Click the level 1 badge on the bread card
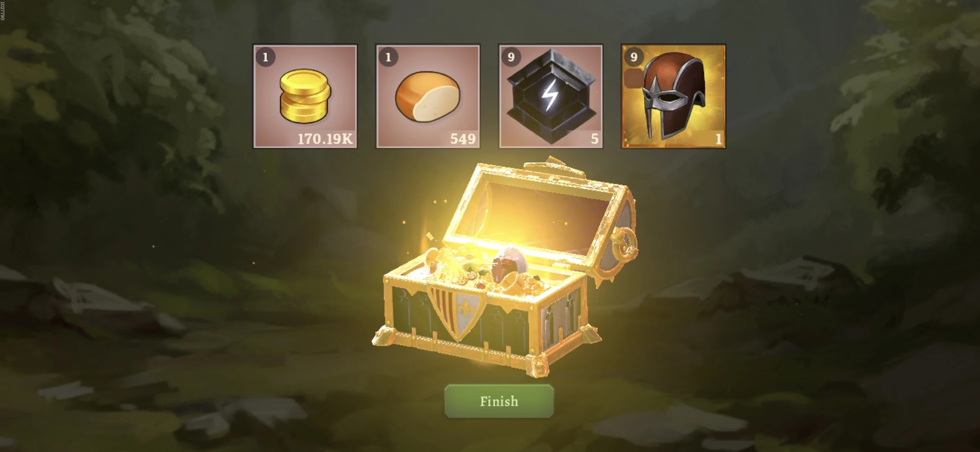The image size is (980, 452). [388, 57]
